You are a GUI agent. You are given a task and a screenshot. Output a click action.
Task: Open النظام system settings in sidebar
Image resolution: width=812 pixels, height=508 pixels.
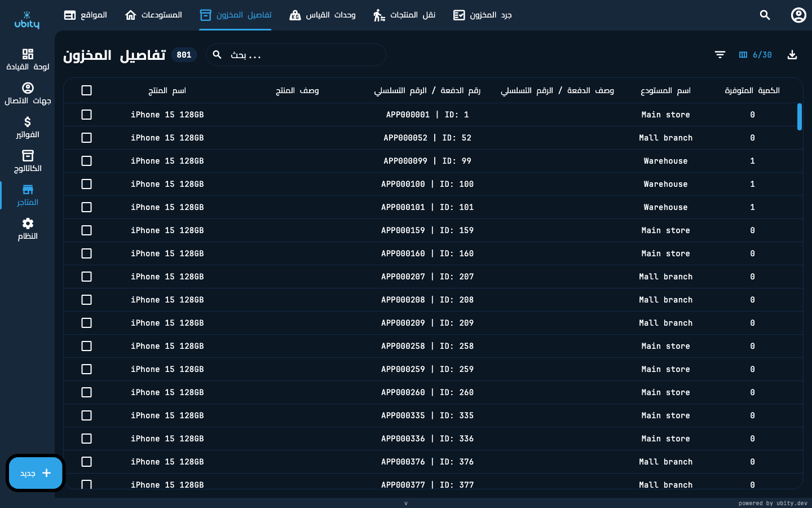28,229
